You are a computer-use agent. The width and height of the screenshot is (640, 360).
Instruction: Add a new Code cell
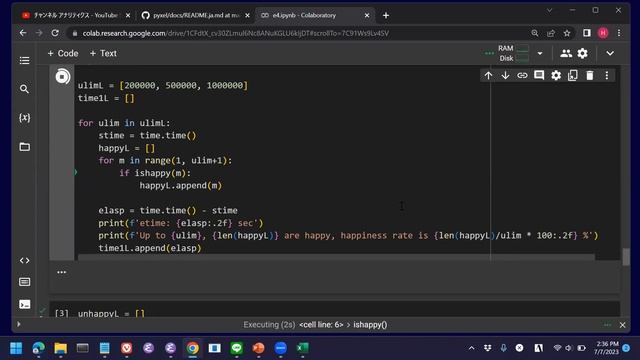click(x=63, y=53)
